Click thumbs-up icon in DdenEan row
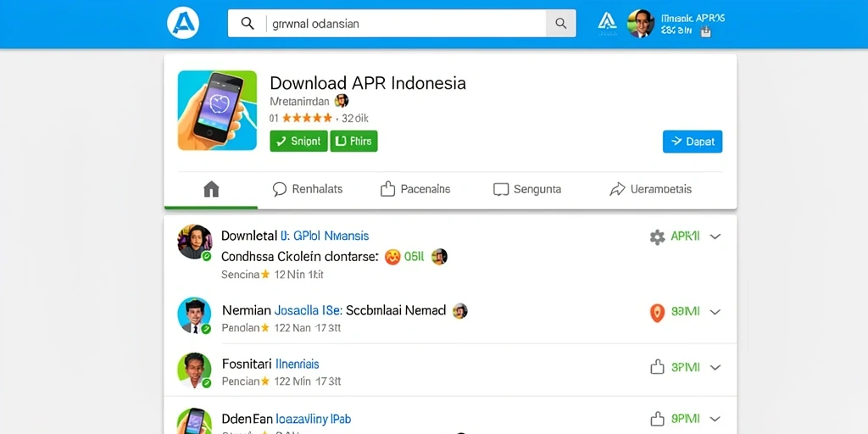868x434 pixels. (x=657, y=418)
